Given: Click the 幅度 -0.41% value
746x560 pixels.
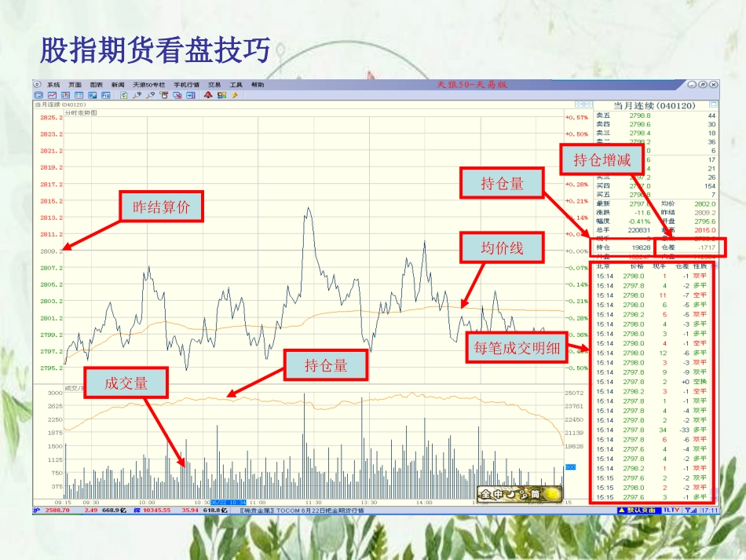Looking at the screenshot, I should tap(639, 221).
